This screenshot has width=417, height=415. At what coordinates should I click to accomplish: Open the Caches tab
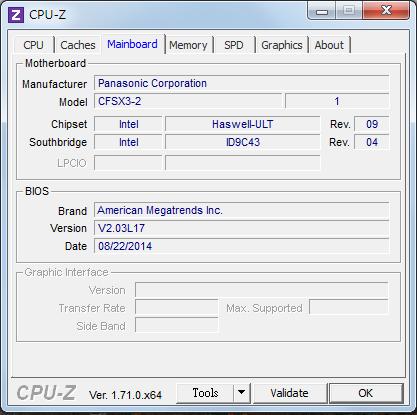[78, 45]
